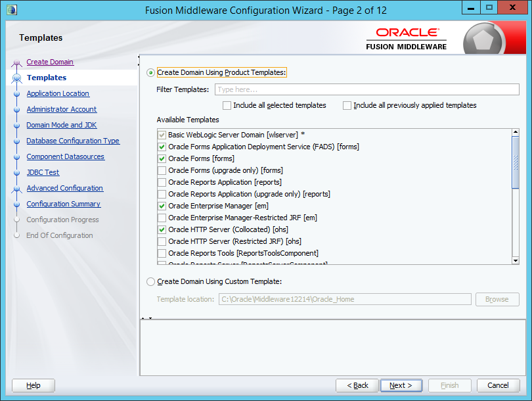Open the Create Domain step link
The height and width of the screenshot is (401, 532).
tap(50, 62)
